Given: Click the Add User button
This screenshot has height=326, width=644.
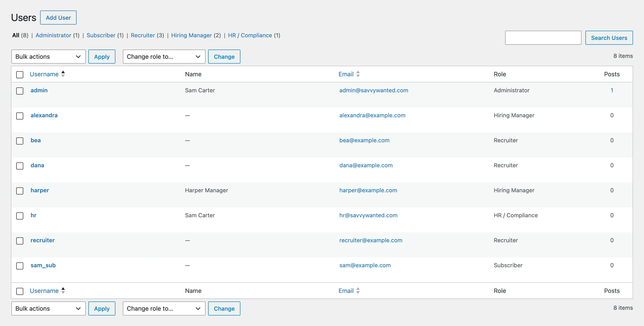Looking at the screenshot, I should (x=58, y=18).
